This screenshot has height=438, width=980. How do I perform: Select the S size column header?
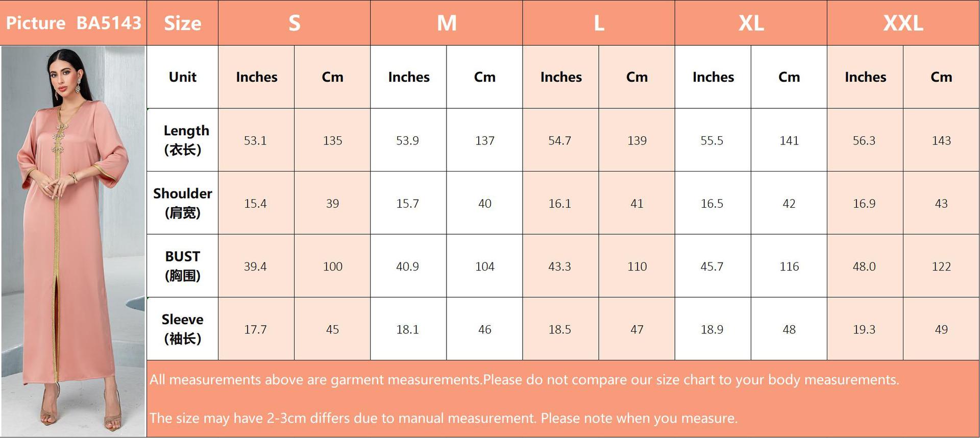pos(294,23)
